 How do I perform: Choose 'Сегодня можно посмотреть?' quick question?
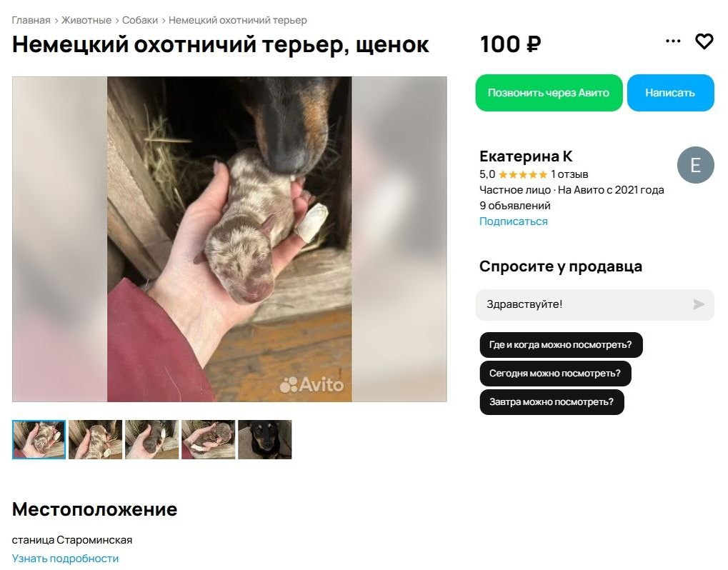[x=555, y=373]
